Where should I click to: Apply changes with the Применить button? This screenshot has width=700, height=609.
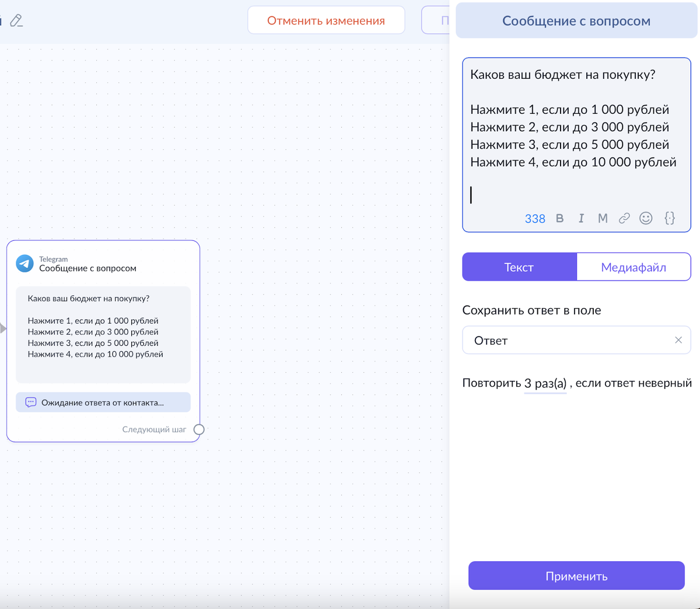(x=576, y=576)
